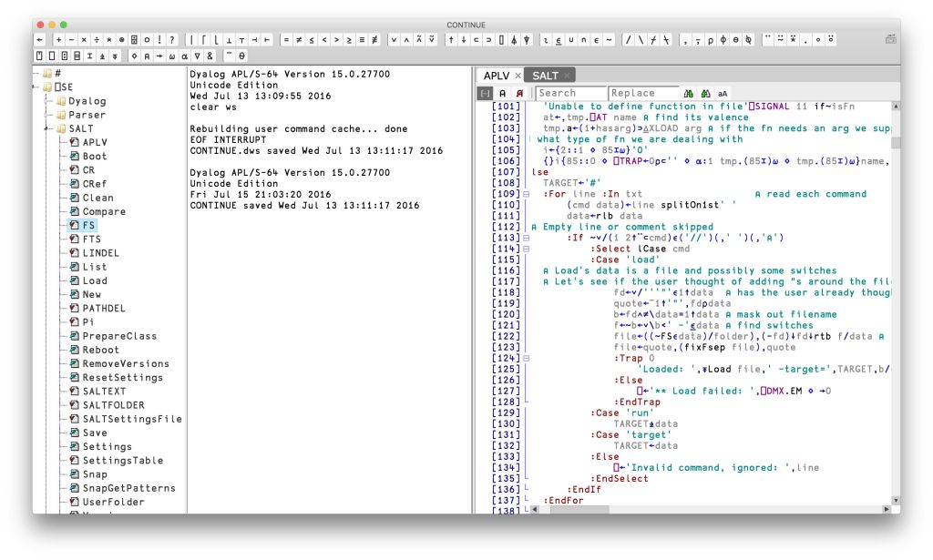Click editor horizontal scrollbar right arrow
The image size is (933, 560).
point(887,510)
